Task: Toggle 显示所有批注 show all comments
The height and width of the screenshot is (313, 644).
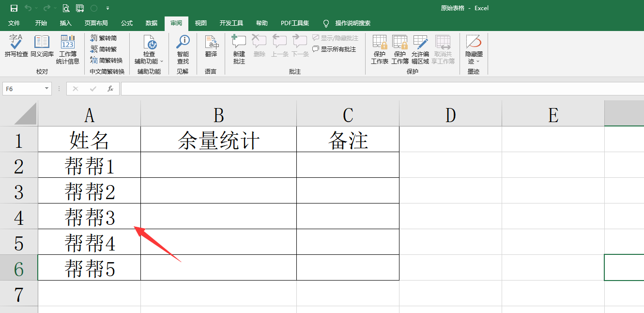Action: pos(334,49)
